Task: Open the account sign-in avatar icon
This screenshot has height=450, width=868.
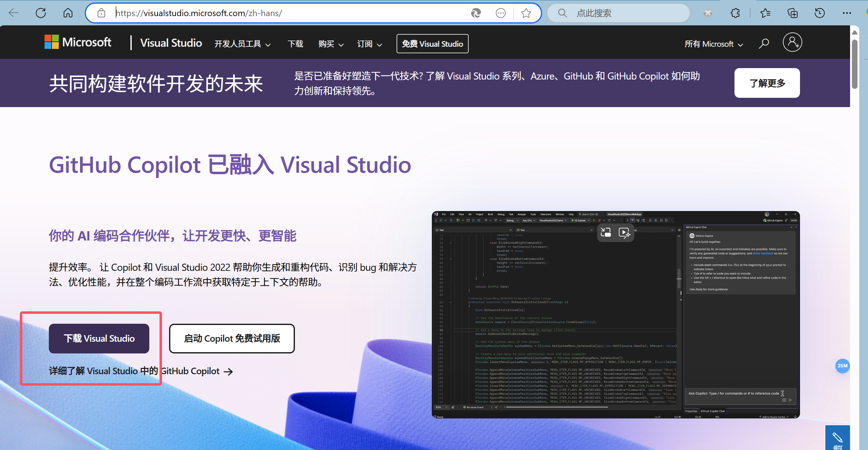Action: [792, 42]
